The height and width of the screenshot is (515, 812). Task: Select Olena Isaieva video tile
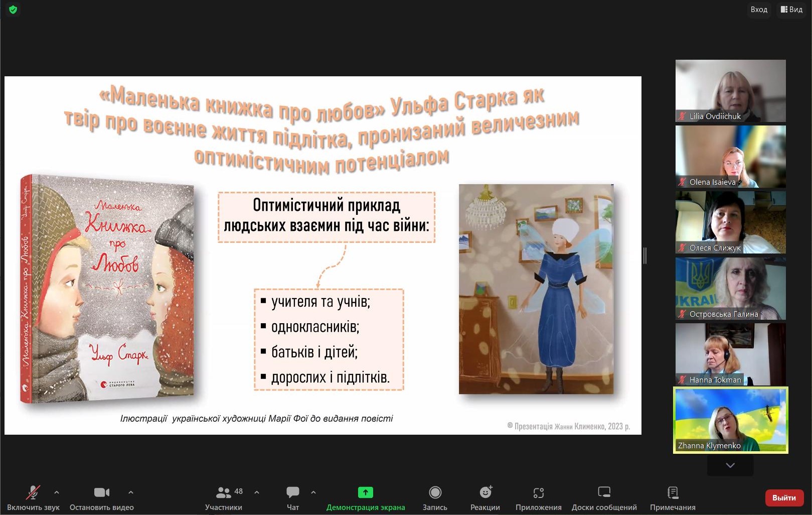click(x=730, y=157)
